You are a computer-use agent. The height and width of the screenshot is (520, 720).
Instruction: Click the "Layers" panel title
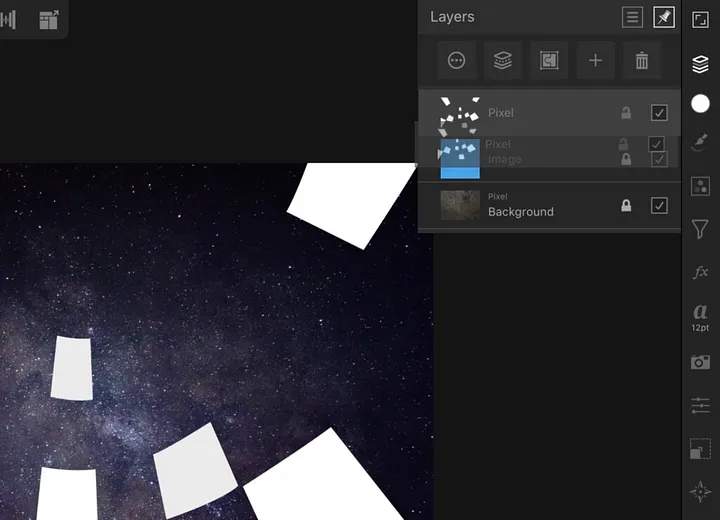click(x=452, y=17)
